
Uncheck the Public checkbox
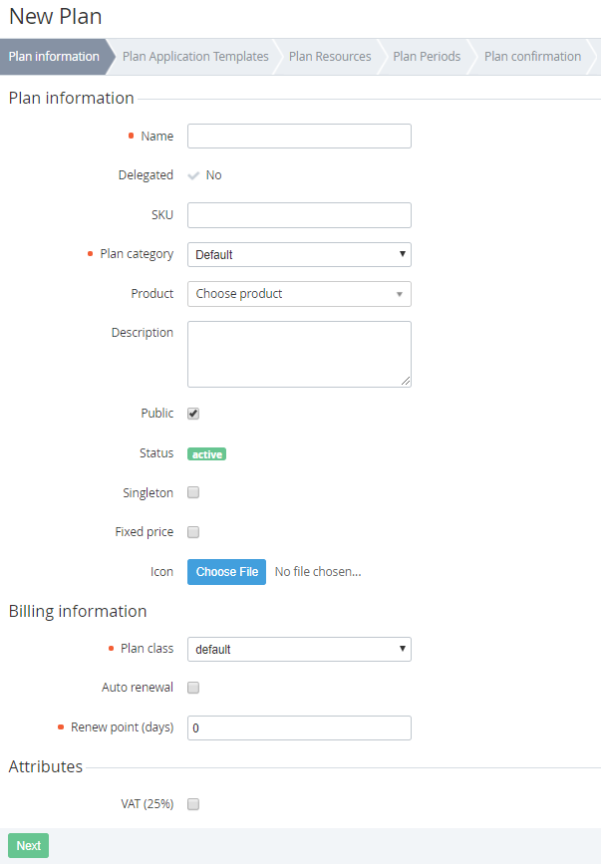193,414
